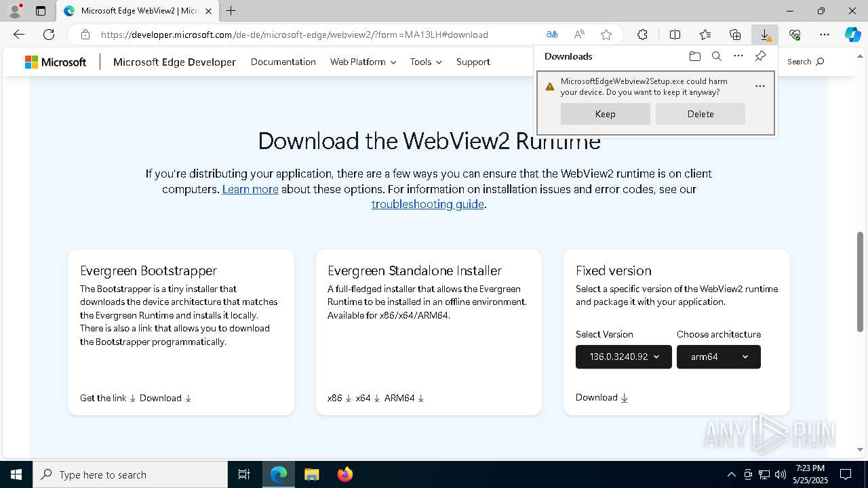Open Task View on taskbar

click(244, 474)
